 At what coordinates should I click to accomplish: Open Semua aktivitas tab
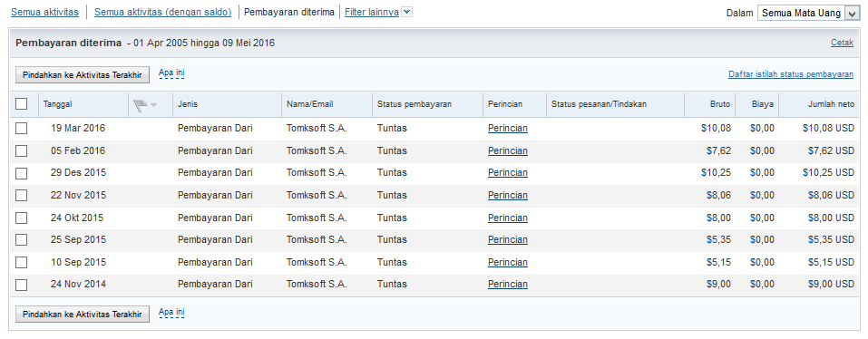(x=44, y=12)
